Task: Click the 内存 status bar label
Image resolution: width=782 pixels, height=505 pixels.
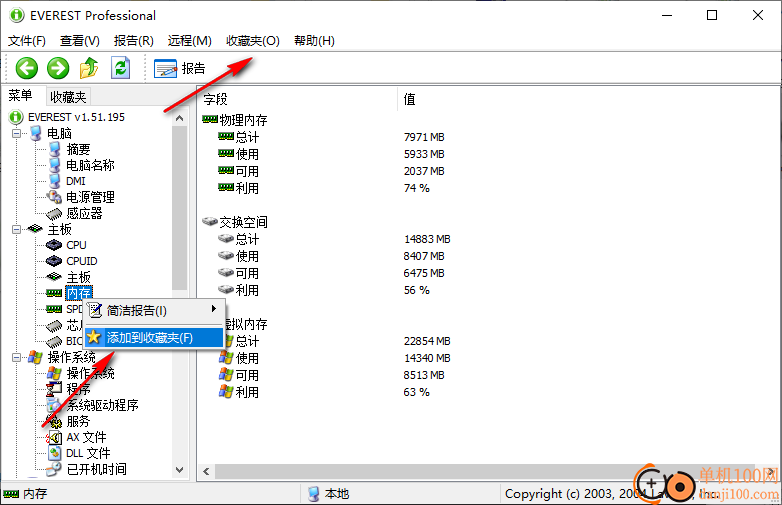Action: point(35,494)
